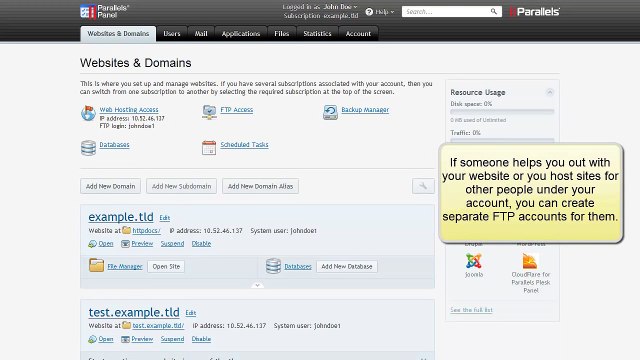
Task: Click the Databases stack icon near Scheduled Tasks
Action: click(88, 148)
